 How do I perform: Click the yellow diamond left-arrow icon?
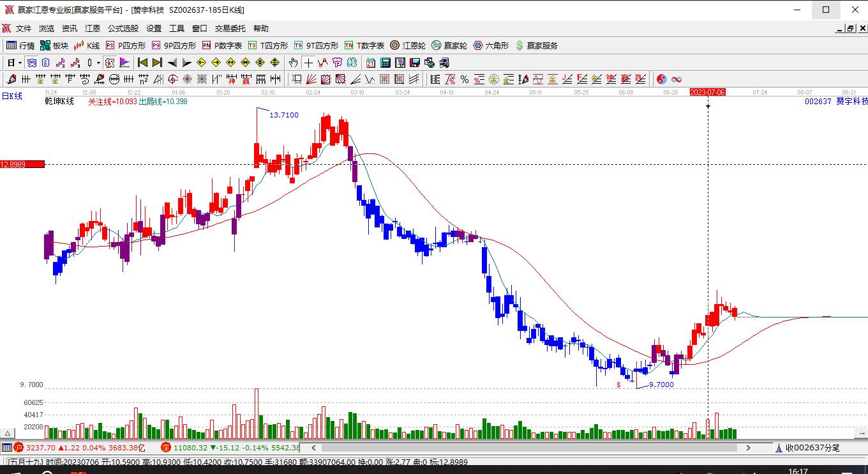[201, 63]
